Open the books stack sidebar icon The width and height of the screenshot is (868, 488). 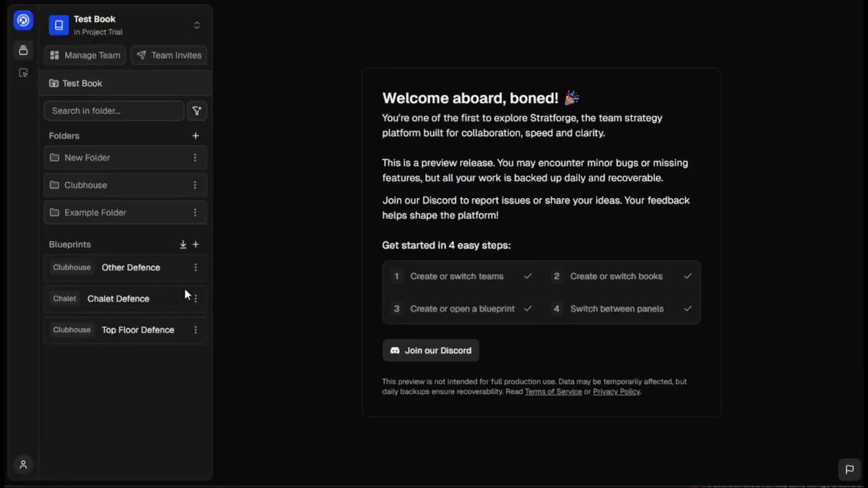pyautogui.click(x=23, y=50)
